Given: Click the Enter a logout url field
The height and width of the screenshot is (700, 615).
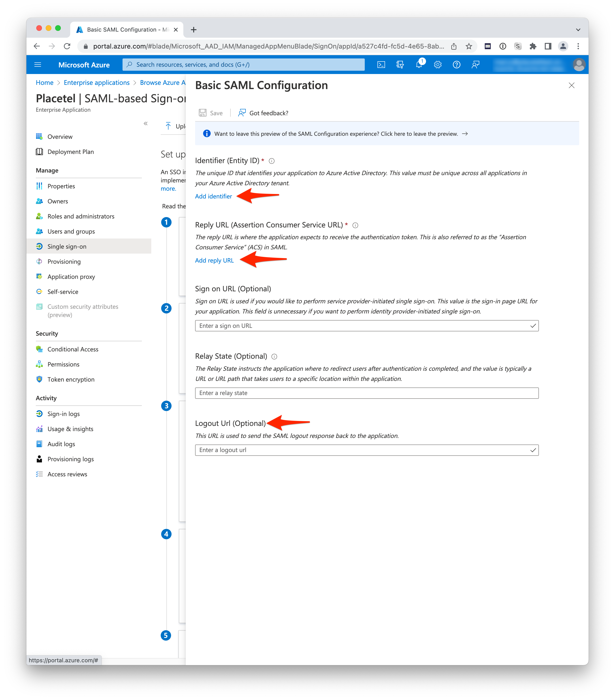Looking at the screenshot, I should pos(363,450).
